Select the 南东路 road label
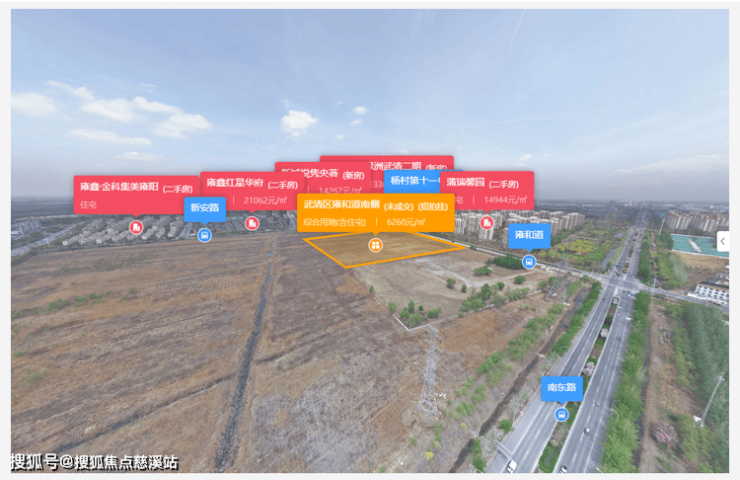 coord(562,388)
